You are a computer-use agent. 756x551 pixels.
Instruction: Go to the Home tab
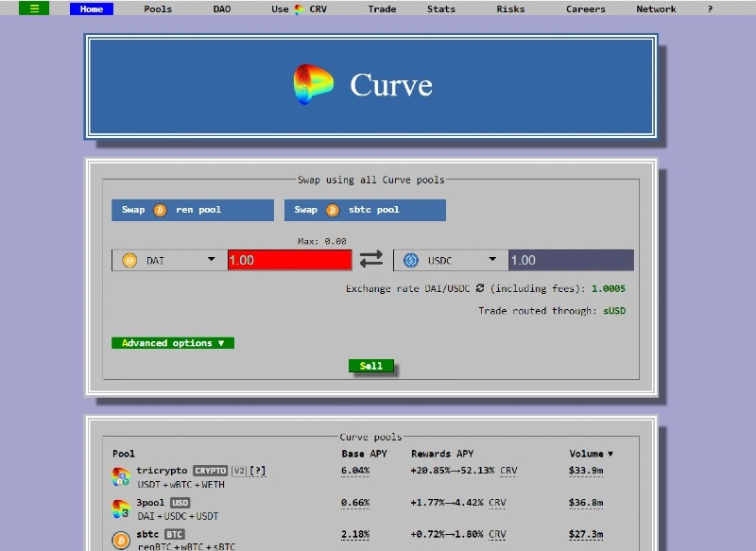[92, 9]
